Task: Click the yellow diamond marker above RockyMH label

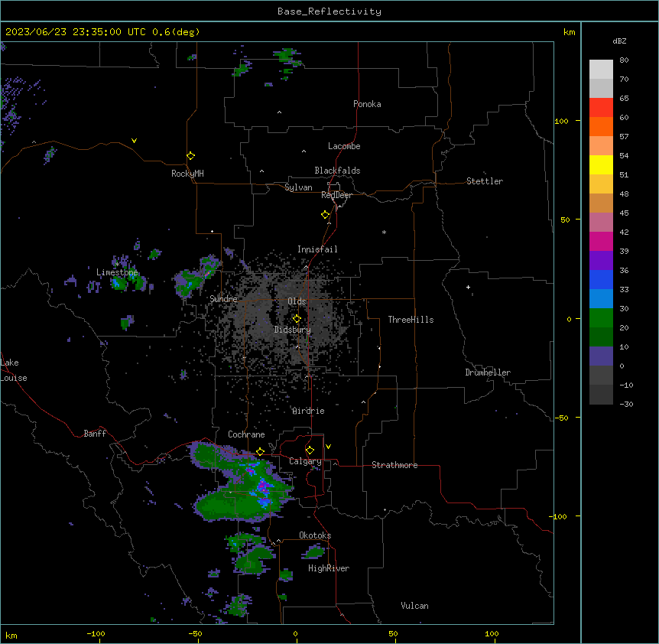Action: pos(191,156)
